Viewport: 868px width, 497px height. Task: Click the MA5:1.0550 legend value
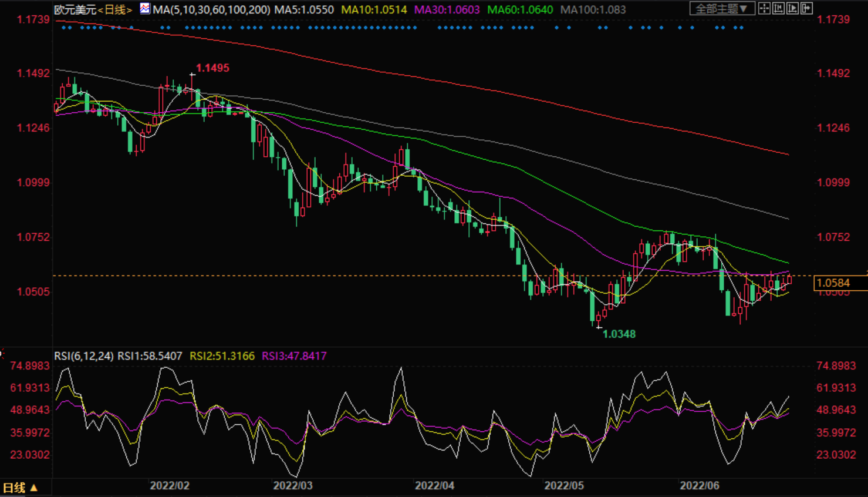click(x=304, y=9)
